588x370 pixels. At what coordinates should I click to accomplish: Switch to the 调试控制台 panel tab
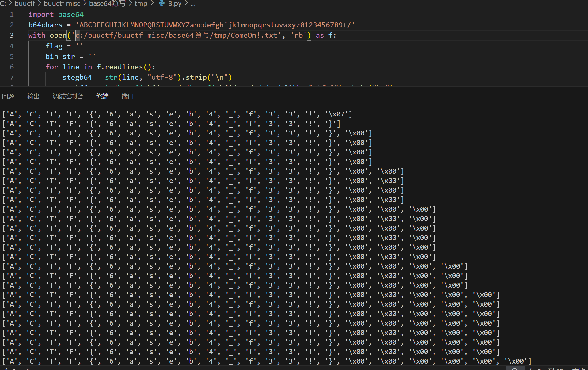(x=68, y=96)
